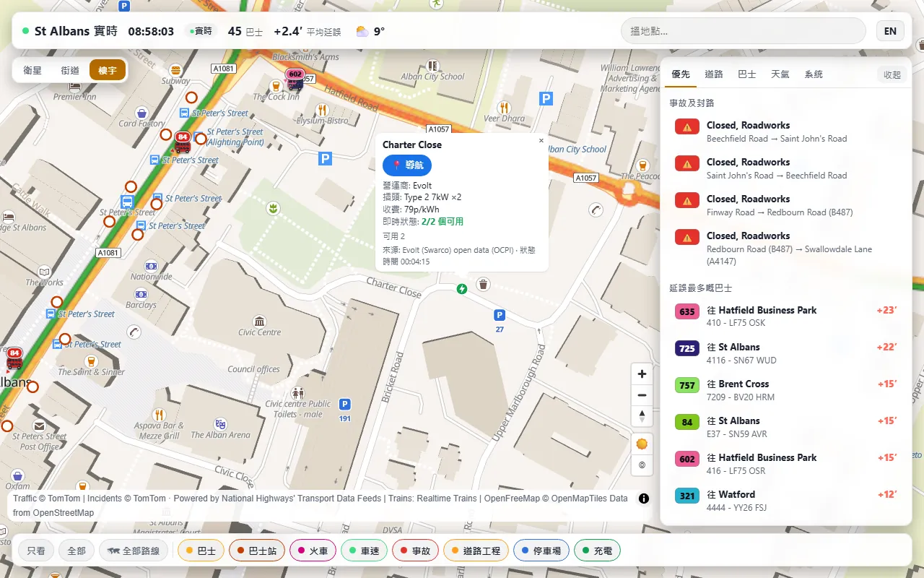The height and width of the screenshot is (578, 924).
Task: Click the 只看 filter button
Action: (x=36, y=551)
